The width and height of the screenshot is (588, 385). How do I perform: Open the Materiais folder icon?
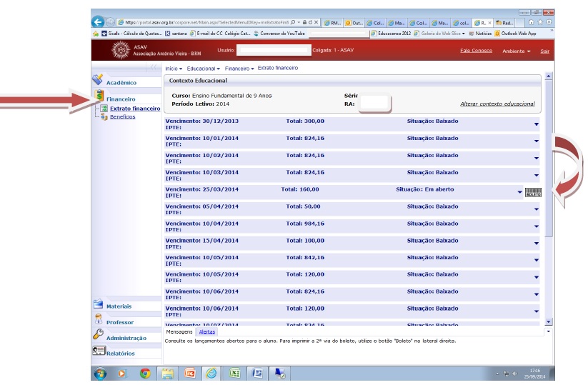[x=99, y=304]
